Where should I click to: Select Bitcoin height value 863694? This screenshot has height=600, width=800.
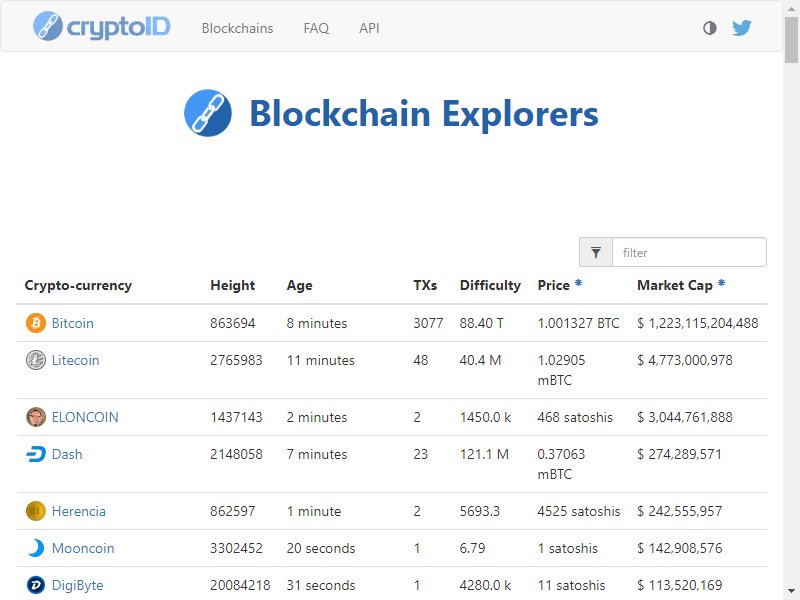pyautogui.click(x=233, y=323)
